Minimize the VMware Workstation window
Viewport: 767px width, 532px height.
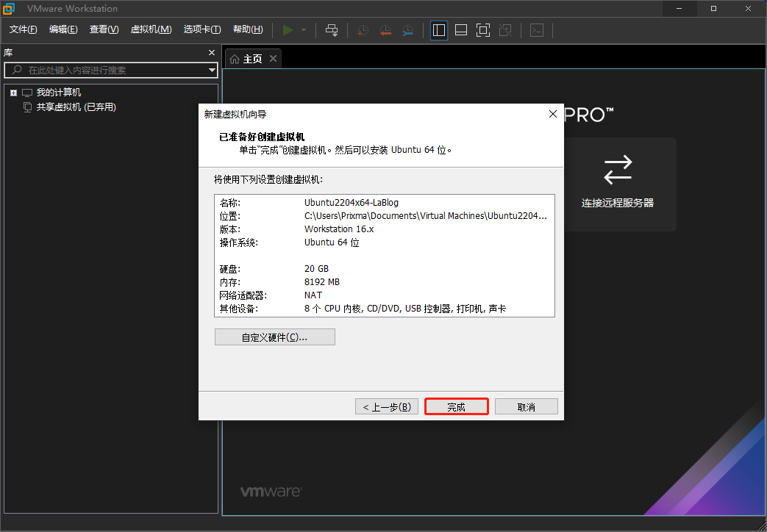[679, 8]
